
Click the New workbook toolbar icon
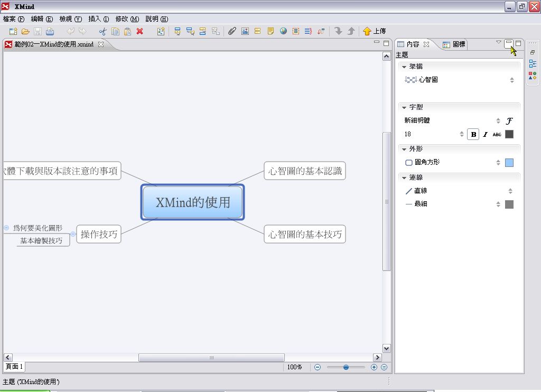13,31
